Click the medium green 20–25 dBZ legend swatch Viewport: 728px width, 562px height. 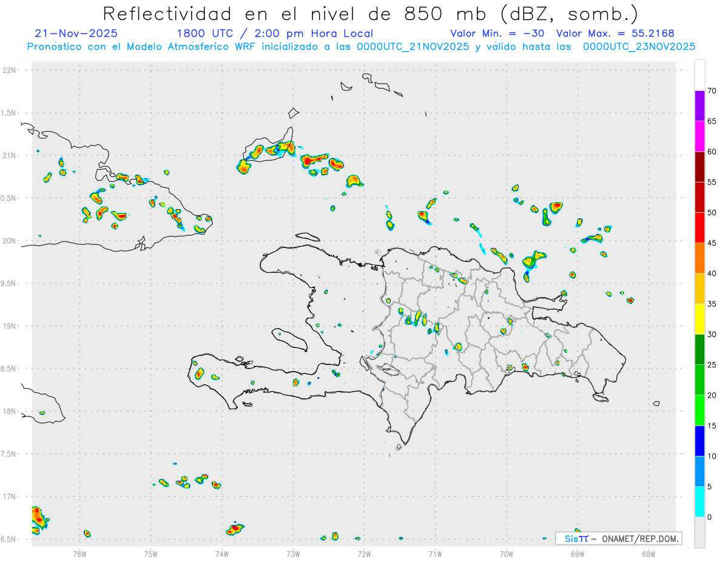pos(699,380)
